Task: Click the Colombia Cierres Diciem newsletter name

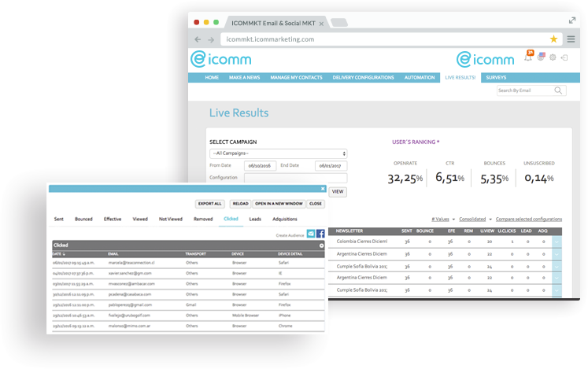Action: [x=362, y=242]
